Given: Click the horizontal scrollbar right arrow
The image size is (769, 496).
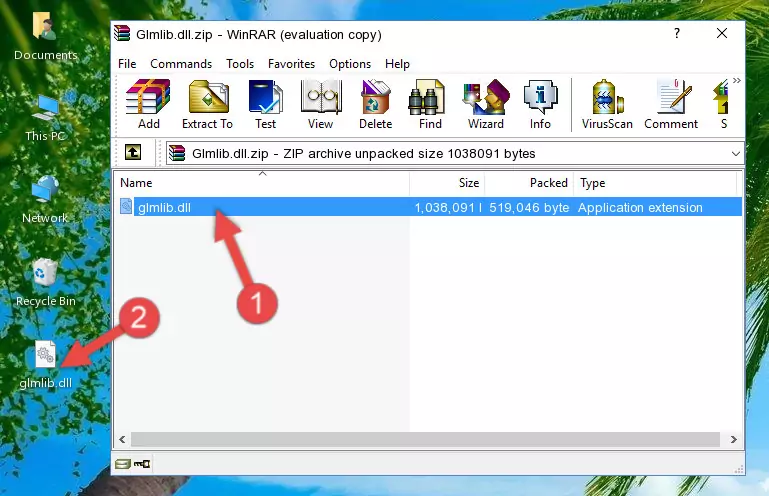Looking at the screenshot, I should click(x=733, y=439).
